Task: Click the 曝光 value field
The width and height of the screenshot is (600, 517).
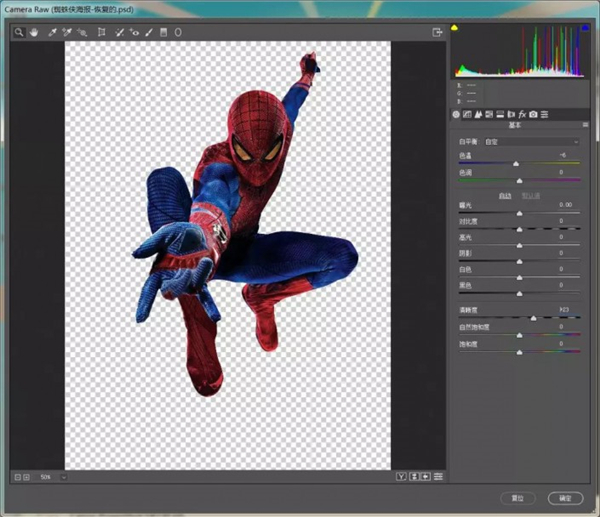Action: [x=564, y=204]
